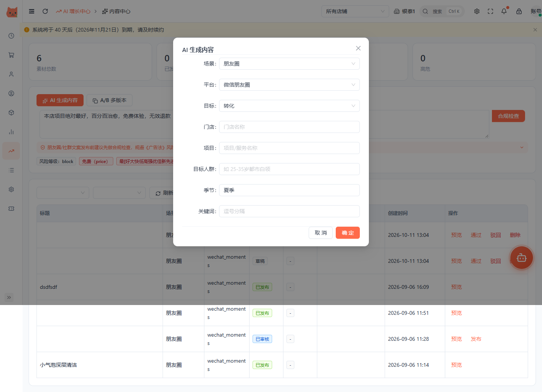Click the 季节 field containing 夏季
This screenshot has width=542, height=392.
[x=289, y=190]
